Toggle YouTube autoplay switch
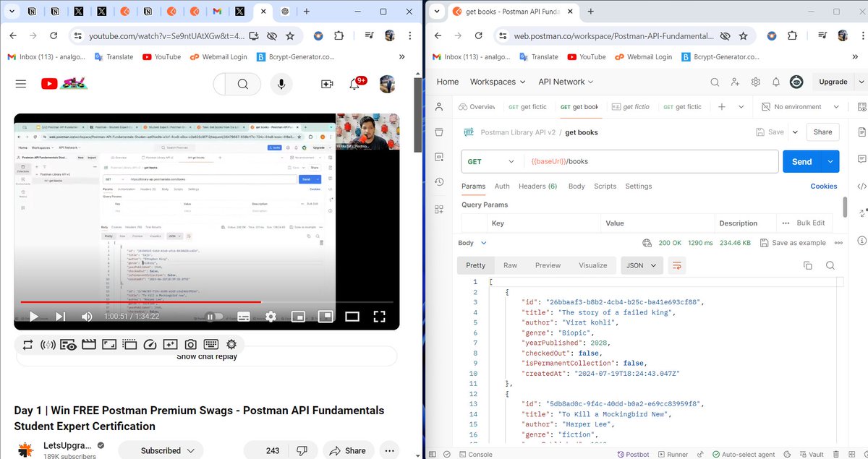The width and height of the screenshot is (868, 459). 214,316
